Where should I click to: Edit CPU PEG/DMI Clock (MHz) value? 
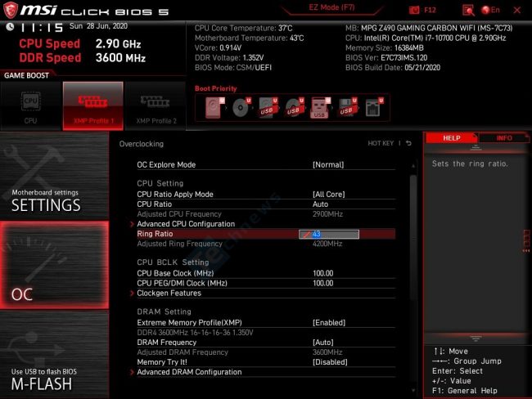coord(323,283)
